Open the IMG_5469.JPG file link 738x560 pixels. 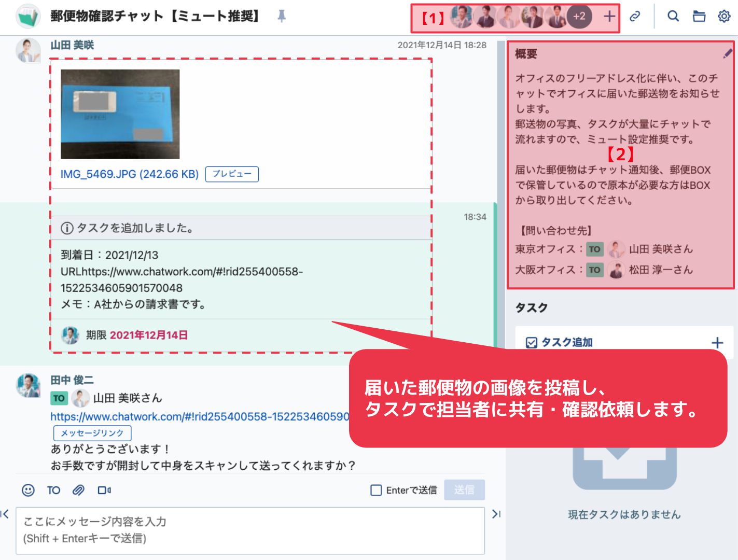pyautogui.click(x=130, y=174)
